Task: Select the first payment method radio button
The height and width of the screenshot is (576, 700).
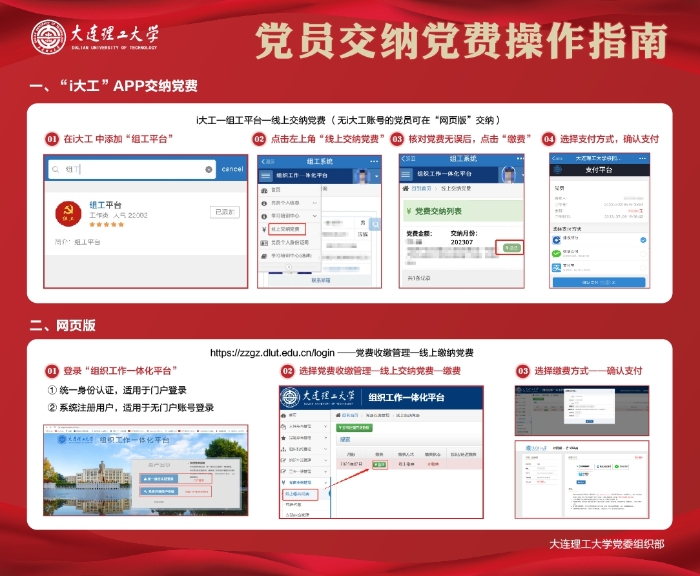Action: (x=642, y=240)
